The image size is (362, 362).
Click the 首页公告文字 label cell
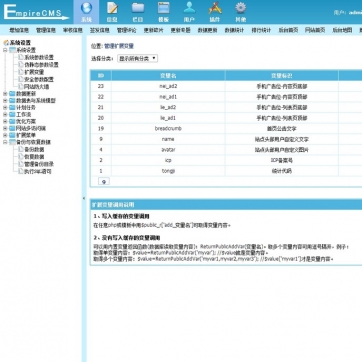click(282, 128)
